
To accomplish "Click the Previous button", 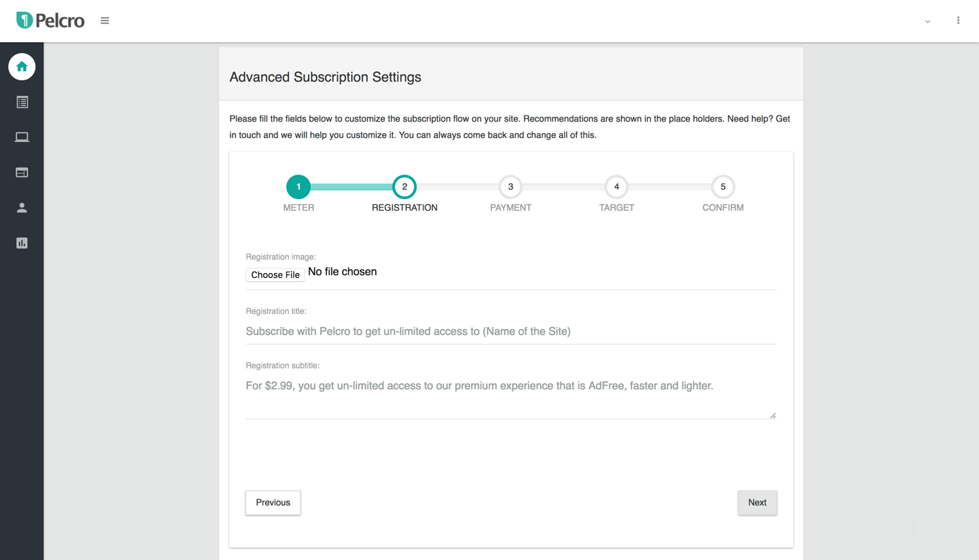I will (x=273, y=502).
